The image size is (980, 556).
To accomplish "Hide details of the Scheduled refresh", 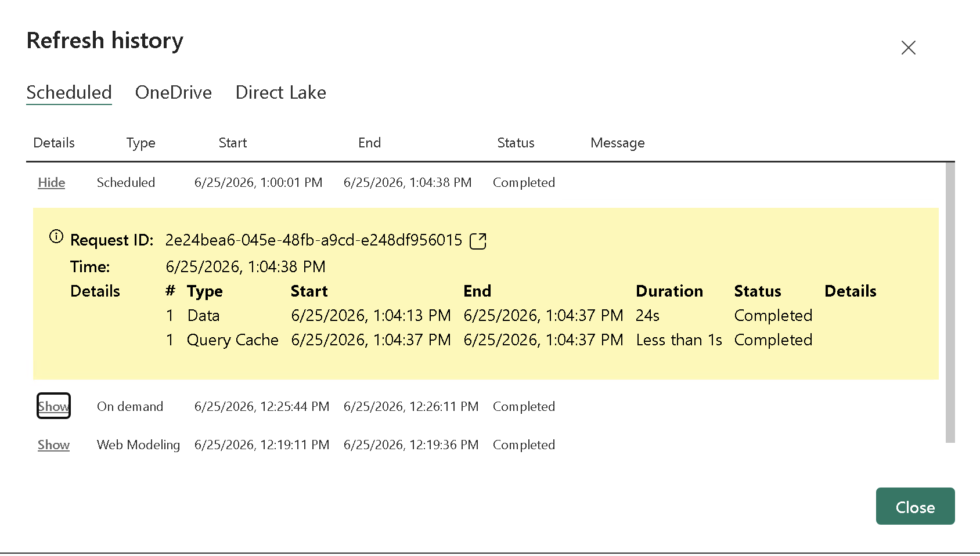I will tap(52, 183).
